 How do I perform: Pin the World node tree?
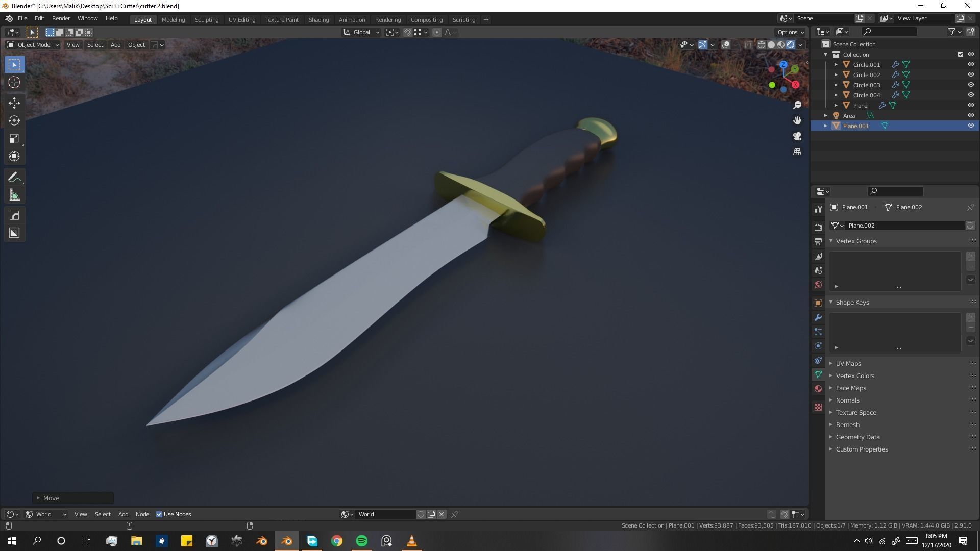pyautogui.click(x=455, y=514)
